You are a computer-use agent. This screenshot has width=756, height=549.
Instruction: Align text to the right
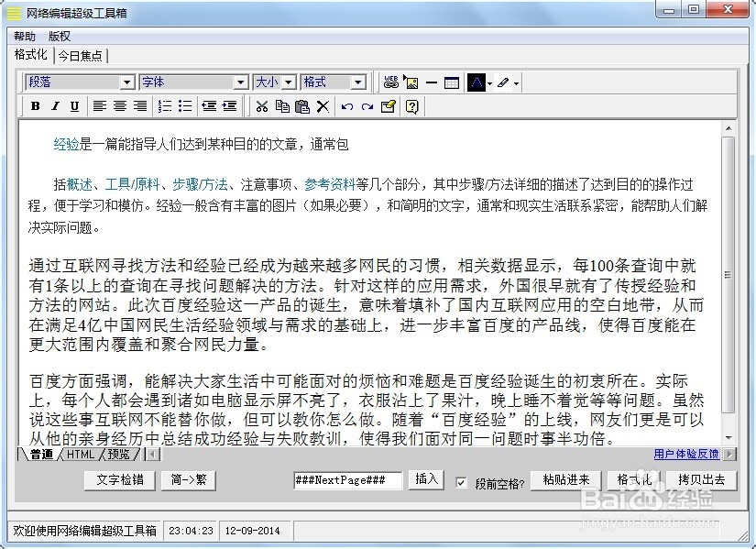140,106
